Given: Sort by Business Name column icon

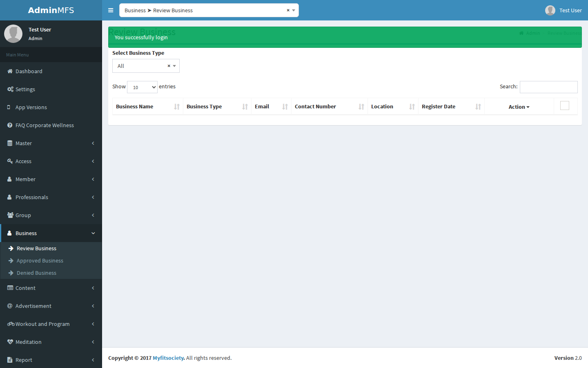Looking at the screenshot, I should tap(177, 107).
